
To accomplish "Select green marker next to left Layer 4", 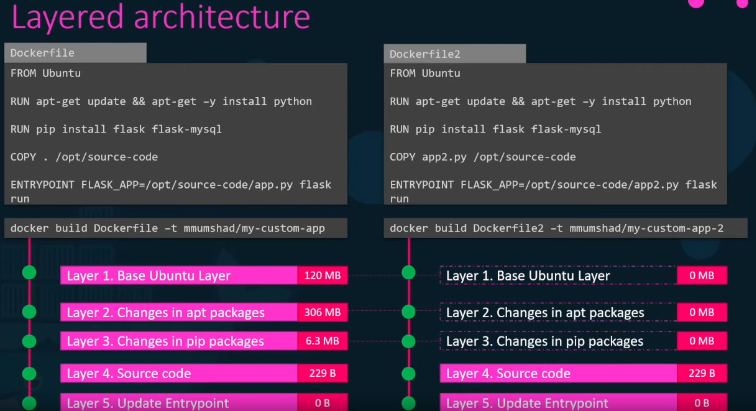I will coord(29,374).
